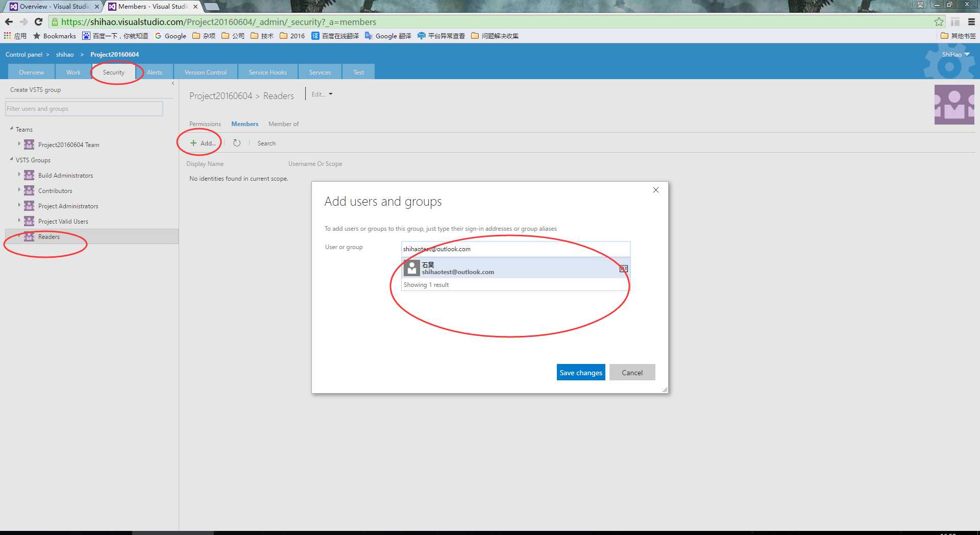
Task: Click the Project20160604 Team group icon
Action: pos(29,144)
